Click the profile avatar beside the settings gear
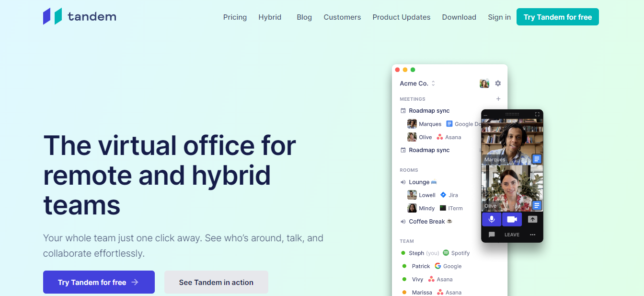Image resolution: width=644 pixels, height=296 pixels. coord(484,83)
